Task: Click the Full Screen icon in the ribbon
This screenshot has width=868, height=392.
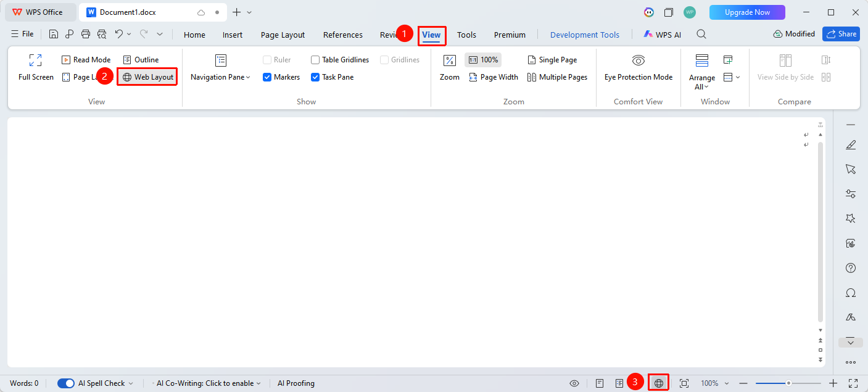Action: [x=36, y=60]
